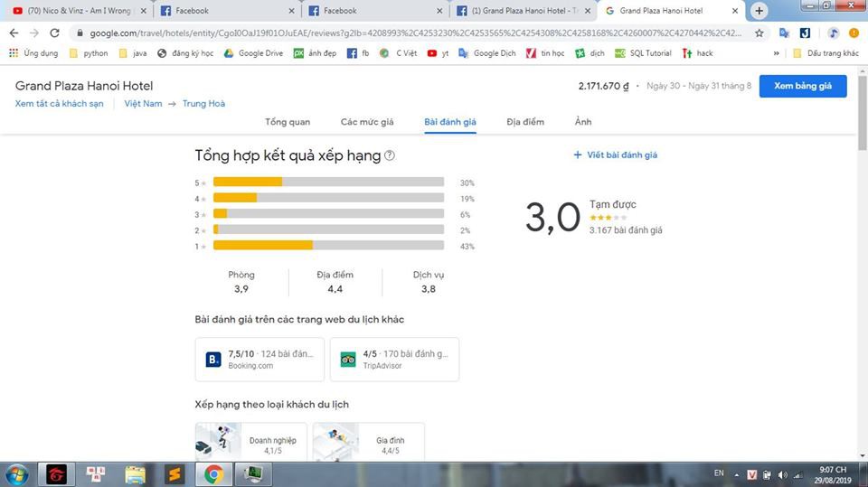Open the tin học bookmark
Image resolution: width=868 pixels, height=487 pixels.
(x=545, y=53)
